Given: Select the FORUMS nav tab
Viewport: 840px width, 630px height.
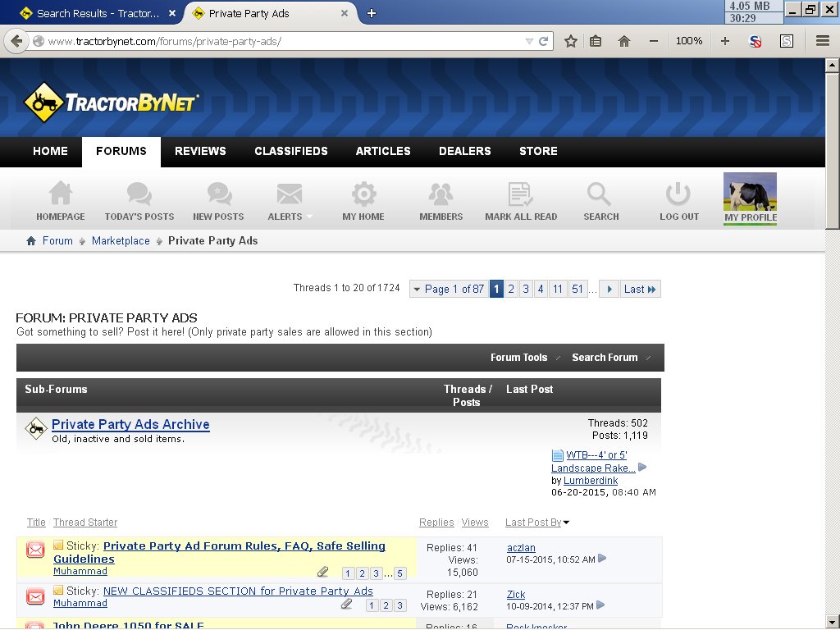Looking at the screenshot, I should click(x=121, y=152).
